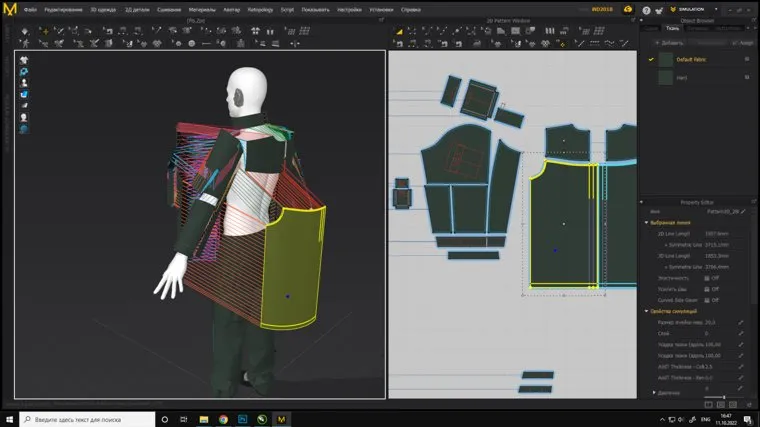The image size is (760, 427).
Task: Toggle the Усилить шов checkbox
Action: tap(707, 288)
